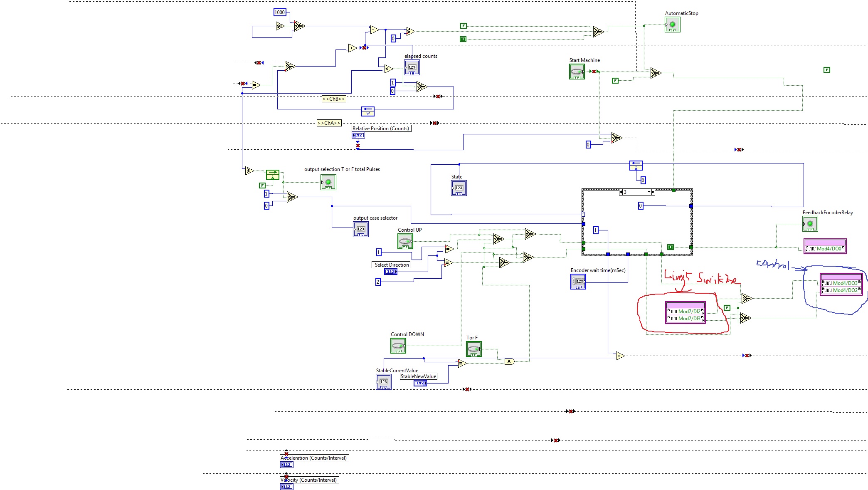This screenshot has width=868, height=490.
Task: Open the case selector dropdown showing 3
Action: pyautogui.click(x=649, y=192)
